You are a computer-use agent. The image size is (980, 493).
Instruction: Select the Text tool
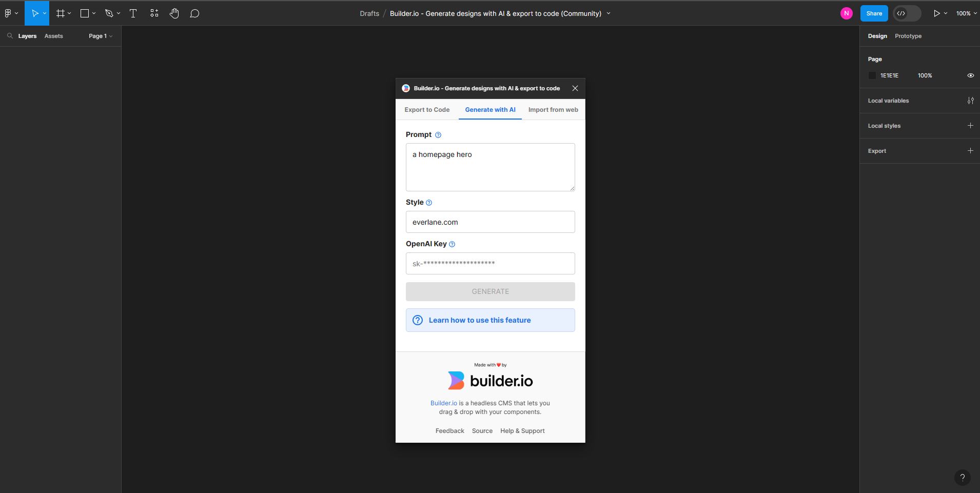(x=133, y=13)
